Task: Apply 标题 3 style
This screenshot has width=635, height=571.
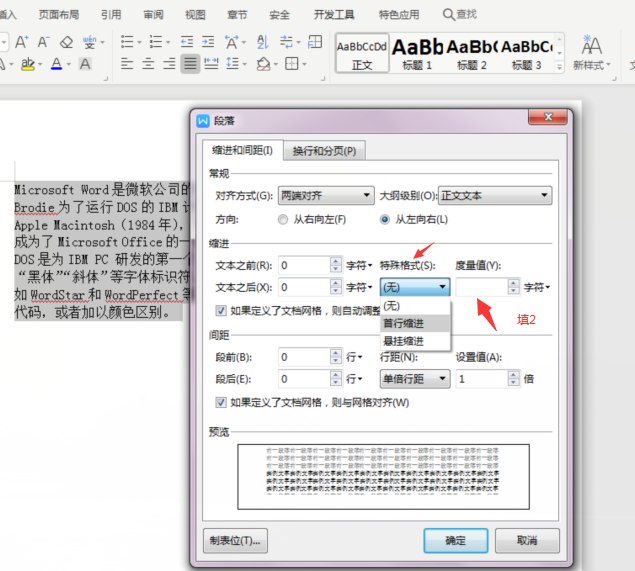Action: coord(526,53)
